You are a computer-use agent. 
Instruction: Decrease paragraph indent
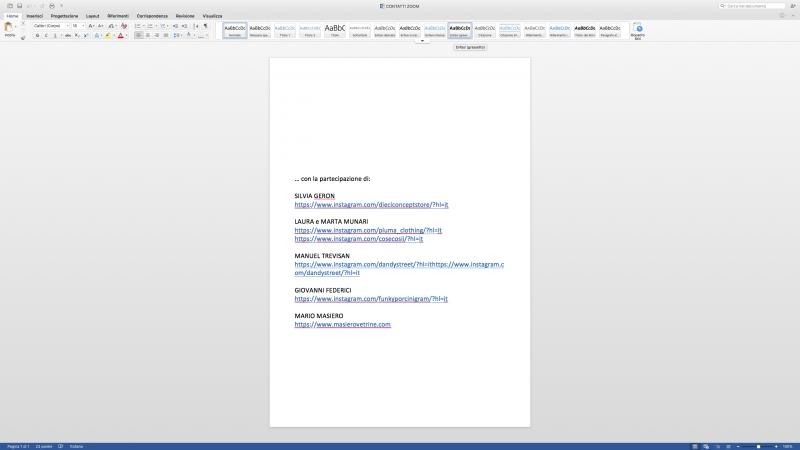click(176, 26)
